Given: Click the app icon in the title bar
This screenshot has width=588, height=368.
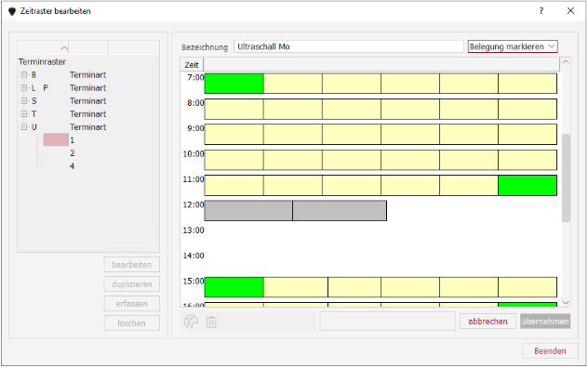Looking at the screenshot, I should click(x=12, y=11).
